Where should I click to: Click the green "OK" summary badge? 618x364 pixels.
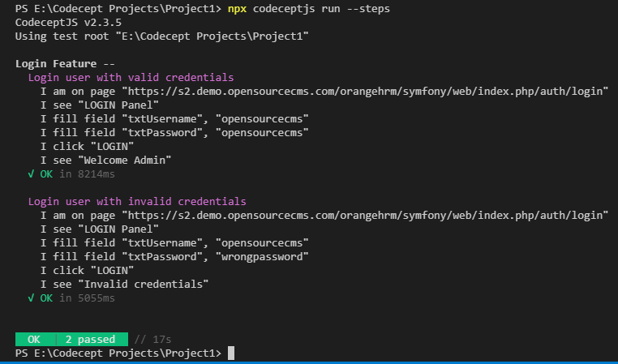coord(34,339)
